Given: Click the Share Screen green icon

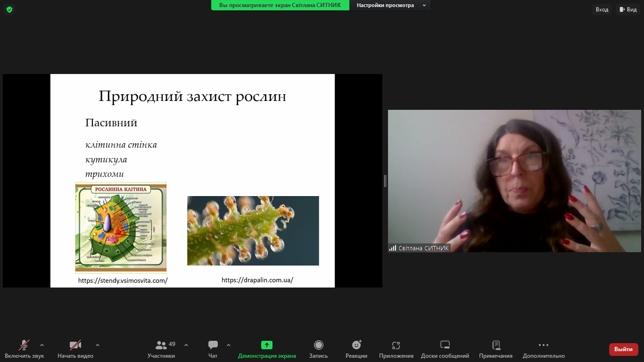Looking at the screenshot, I should pos(267,345).
